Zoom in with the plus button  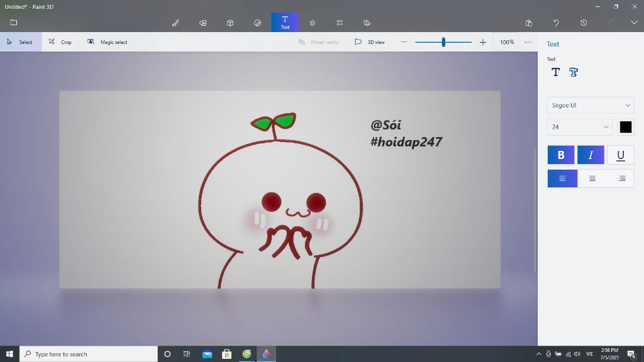click(483, 42)
